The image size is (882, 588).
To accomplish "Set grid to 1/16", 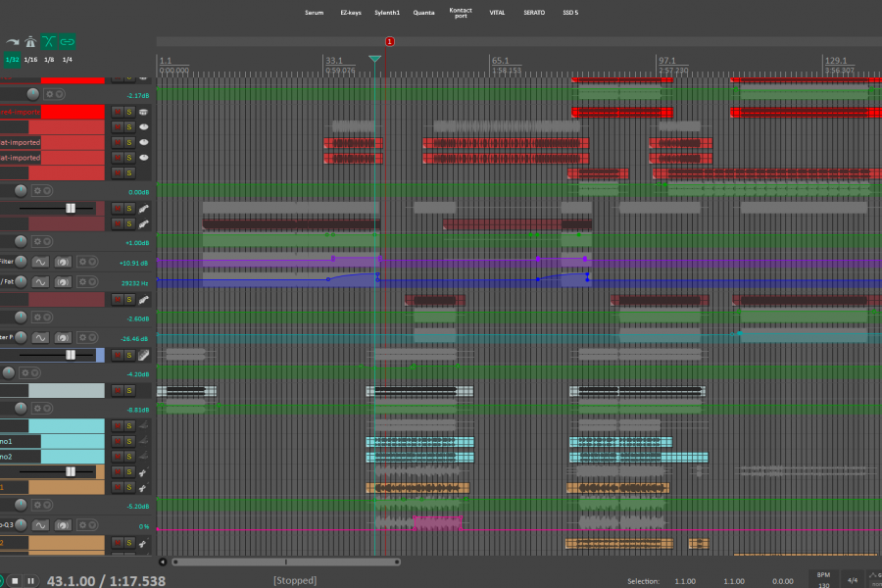I will coord(31,60).
